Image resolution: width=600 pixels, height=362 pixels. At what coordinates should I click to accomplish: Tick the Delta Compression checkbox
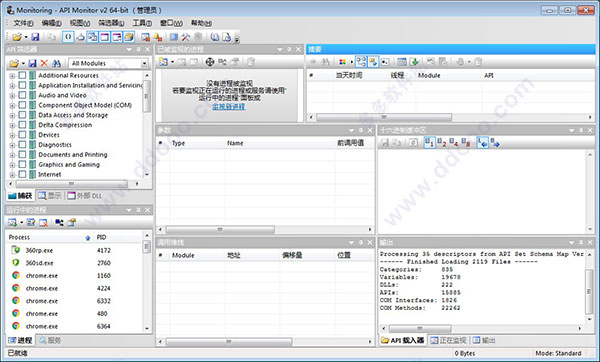(x=22, y=125)
